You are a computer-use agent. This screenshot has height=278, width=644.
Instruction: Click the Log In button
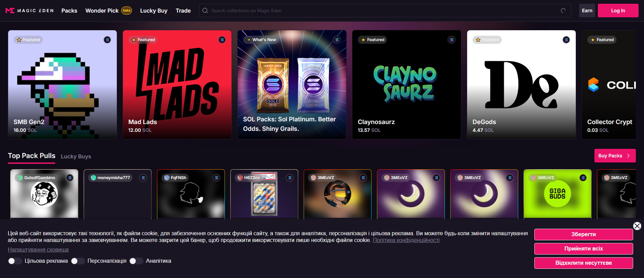(x=618, y=11)
